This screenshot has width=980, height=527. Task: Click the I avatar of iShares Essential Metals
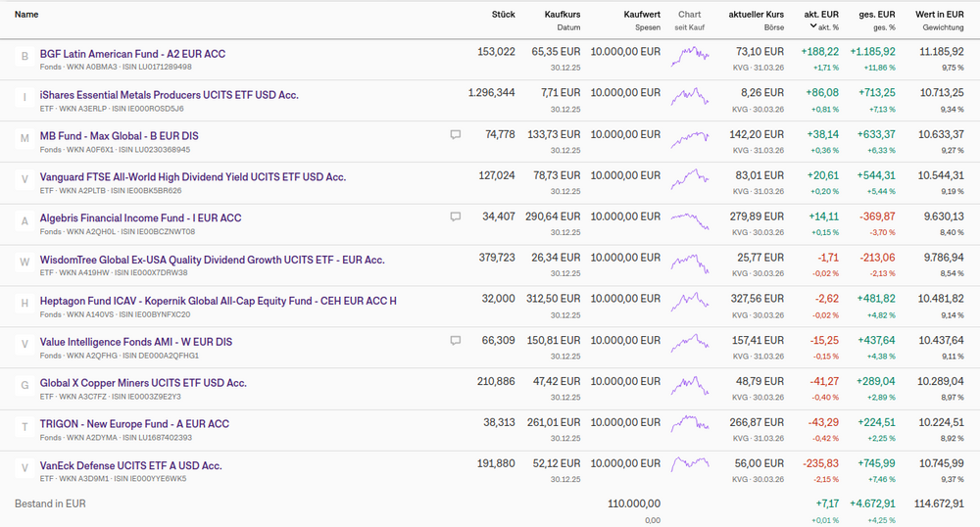pyautogui.click(x=25, y=97)
